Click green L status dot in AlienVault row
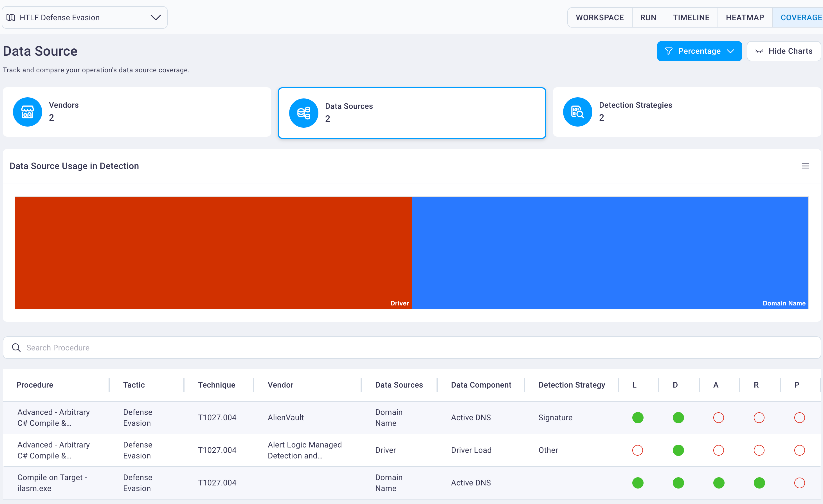The height and width of the screenshot is (504, 823). point(638,417)
